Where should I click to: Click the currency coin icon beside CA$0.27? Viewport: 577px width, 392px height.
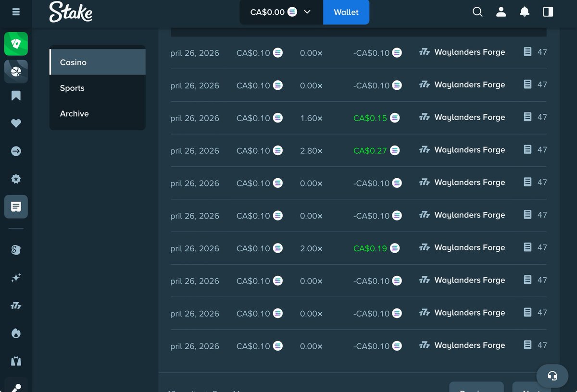click(395, 150)
